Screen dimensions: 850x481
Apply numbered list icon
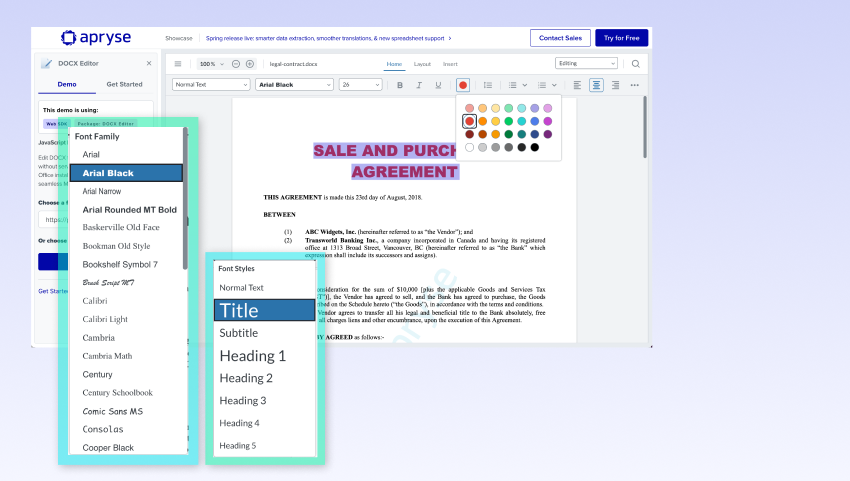point(542,85)
